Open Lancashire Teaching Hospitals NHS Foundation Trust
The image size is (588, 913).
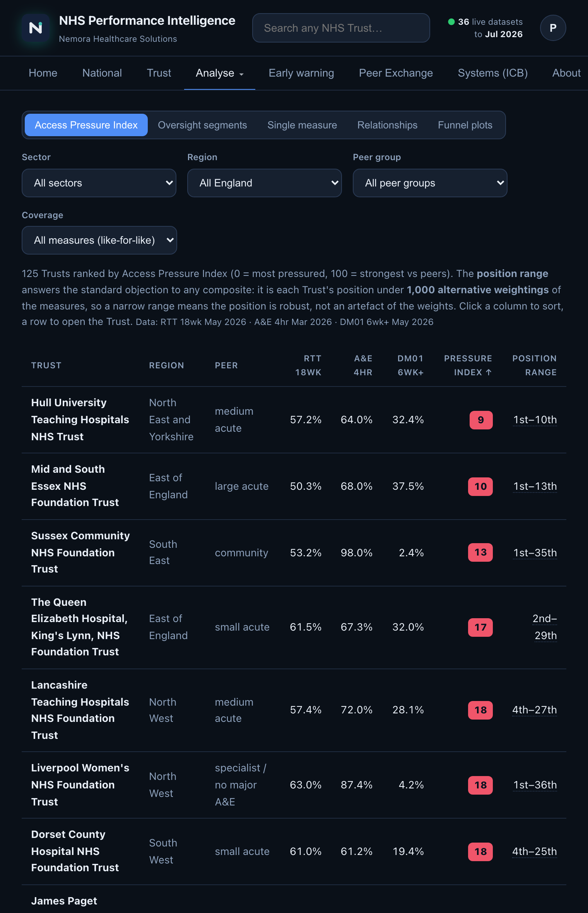coord(294,710)
